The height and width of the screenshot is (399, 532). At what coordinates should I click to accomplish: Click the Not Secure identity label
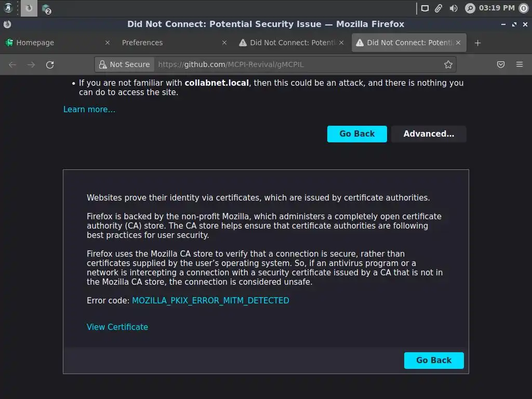(129, 64)
